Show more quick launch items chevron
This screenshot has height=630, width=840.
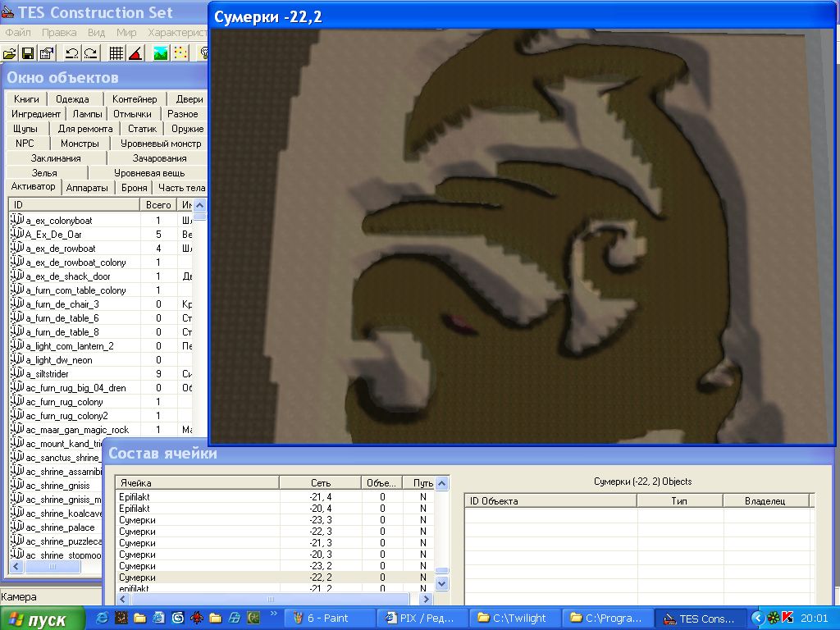pos(273,614)
